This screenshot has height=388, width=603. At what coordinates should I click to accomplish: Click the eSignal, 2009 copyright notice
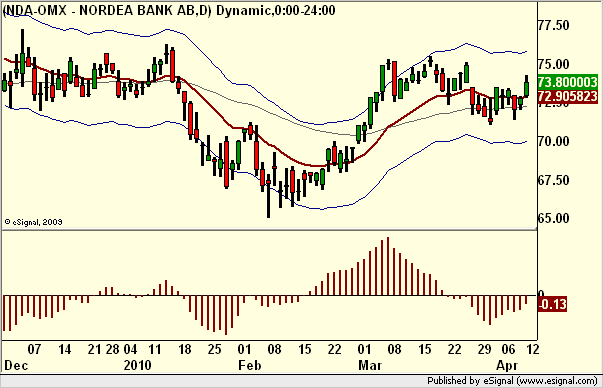click(33, 222)
